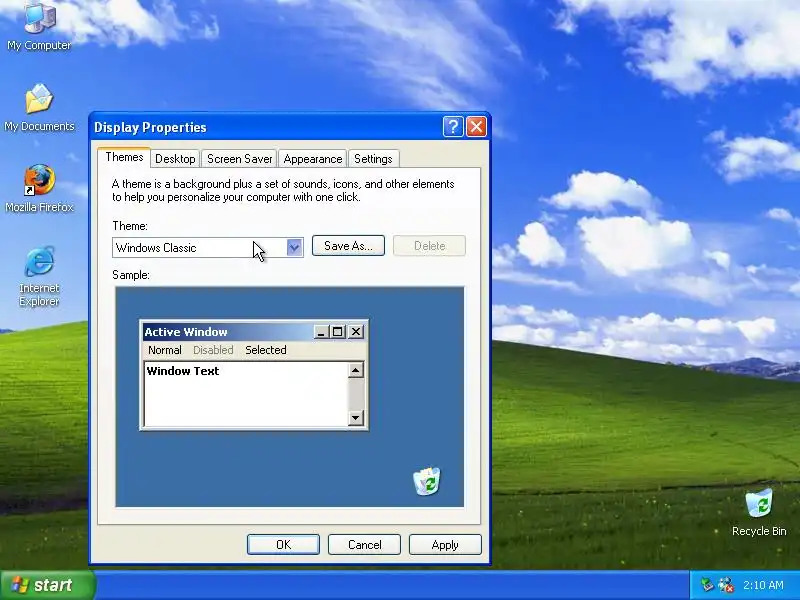Click the greyed-out Delete button

point(429,245)
